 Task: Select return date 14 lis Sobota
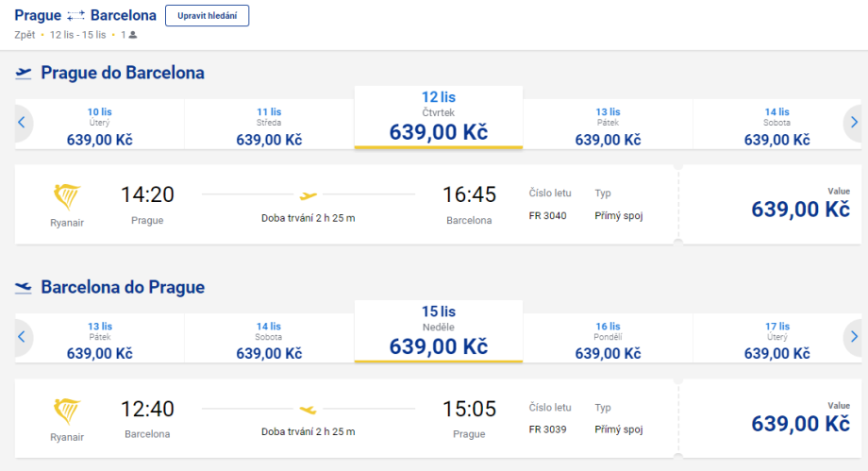269,341
